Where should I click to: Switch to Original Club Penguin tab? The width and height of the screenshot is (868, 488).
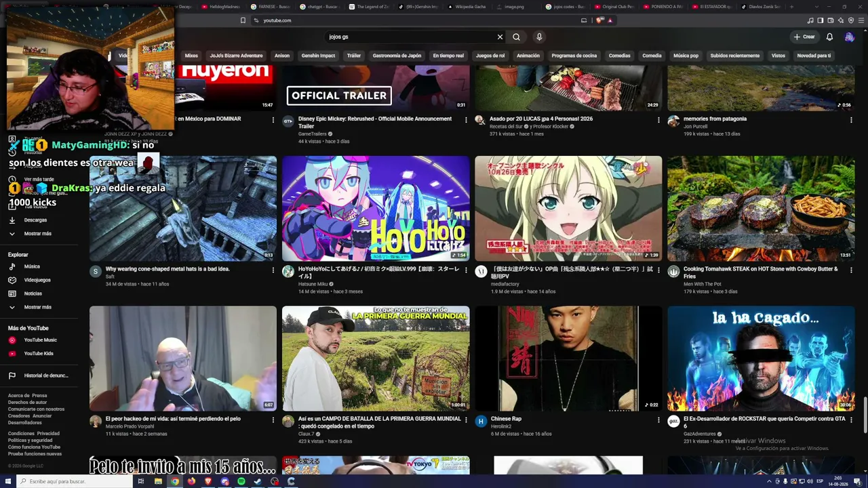click(614, 7)
